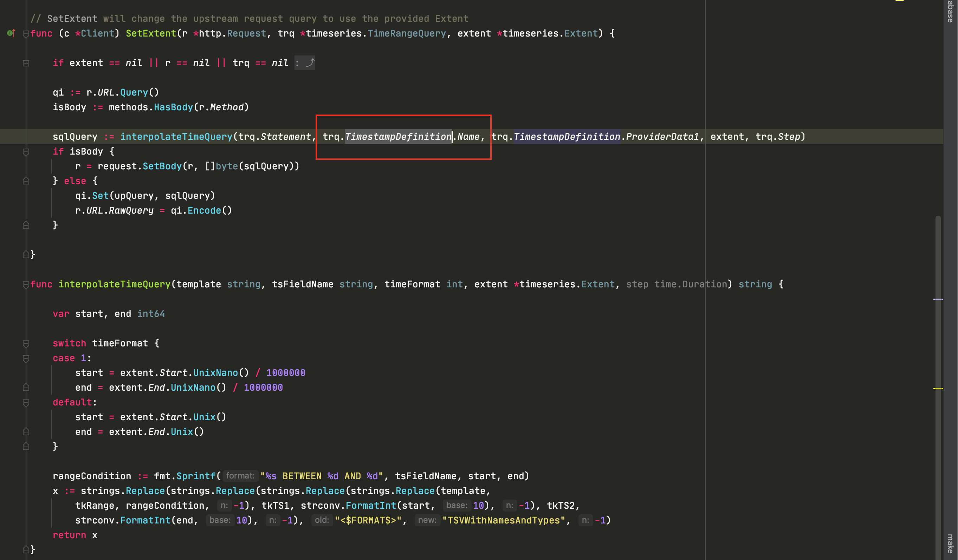Click the overriding-method gutter icon beside func SetExtent
Viewport: 958px width, 560px height.
tap(11, 33)
